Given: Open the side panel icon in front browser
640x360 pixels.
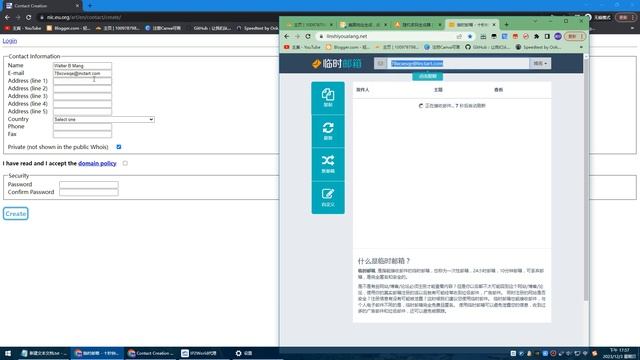Looking at the screenshot, I should pos(547,36).
